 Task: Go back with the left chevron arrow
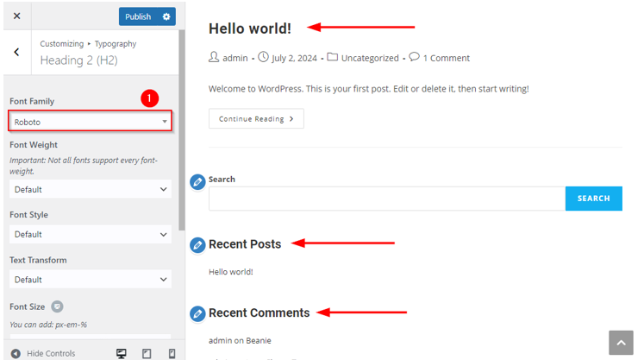click(x=17, y=53)
